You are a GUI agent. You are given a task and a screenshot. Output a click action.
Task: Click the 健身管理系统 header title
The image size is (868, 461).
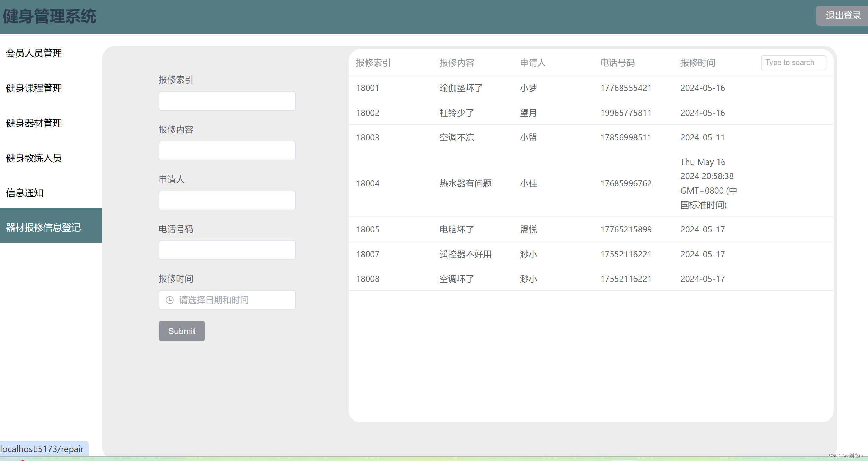click(x=49, y=16)
